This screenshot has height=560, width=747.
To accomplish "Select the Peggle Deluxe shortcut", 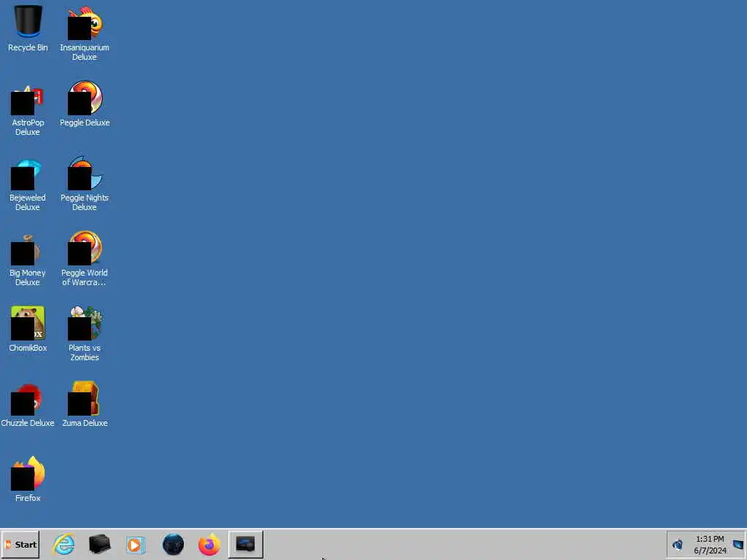I will click(85, 104).
